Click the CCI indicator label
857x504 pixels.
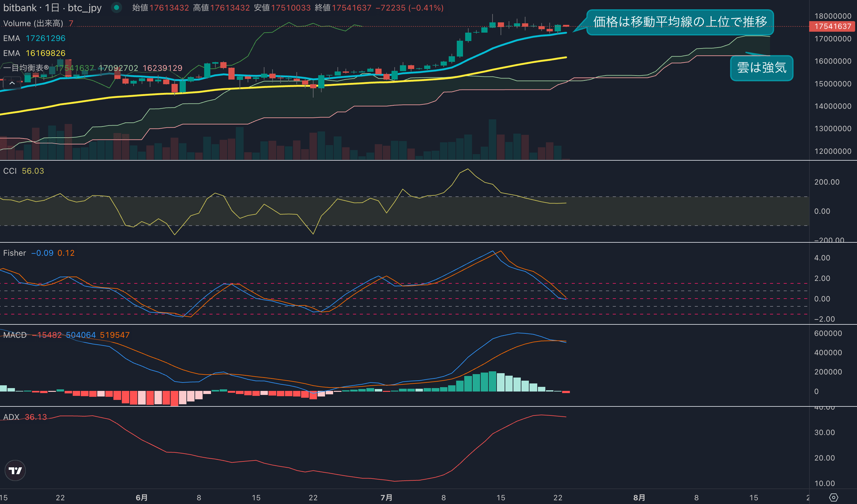10,171
